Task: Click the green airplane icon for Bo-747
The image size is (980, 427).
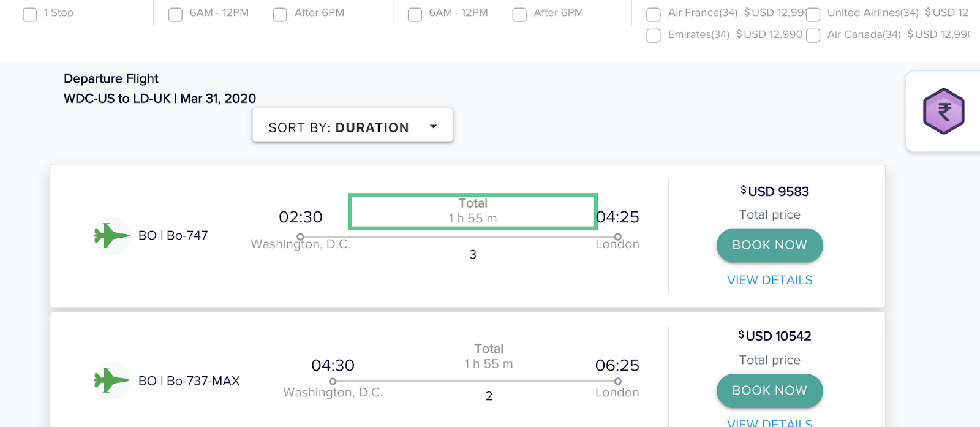Action: pyautogui.click(x=111, y=235)
